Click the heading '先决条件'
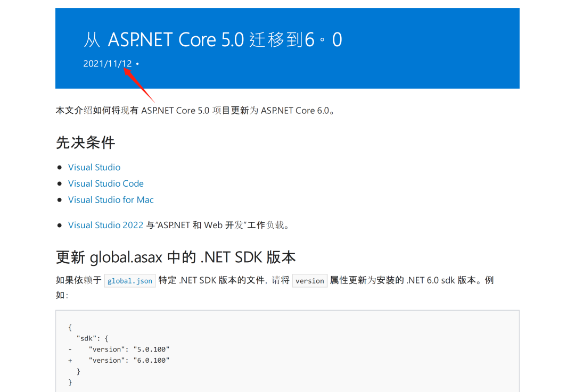 (85, 142)
